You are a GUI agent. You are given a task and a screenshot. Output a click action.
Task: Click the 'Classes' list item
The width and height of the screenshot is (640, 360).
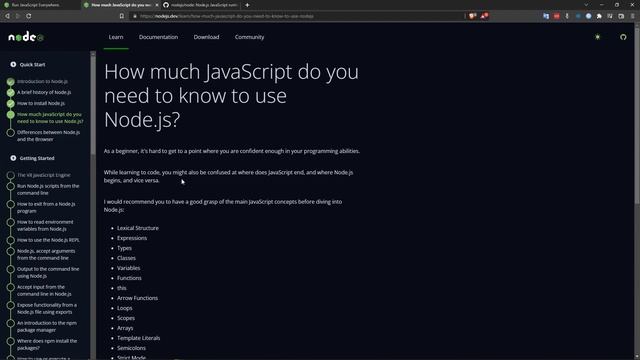point(126,258)
